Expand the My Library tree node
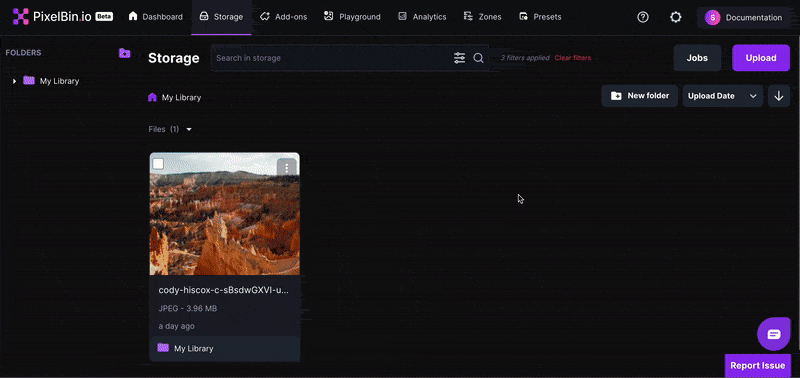 click(x=14, y=81)
